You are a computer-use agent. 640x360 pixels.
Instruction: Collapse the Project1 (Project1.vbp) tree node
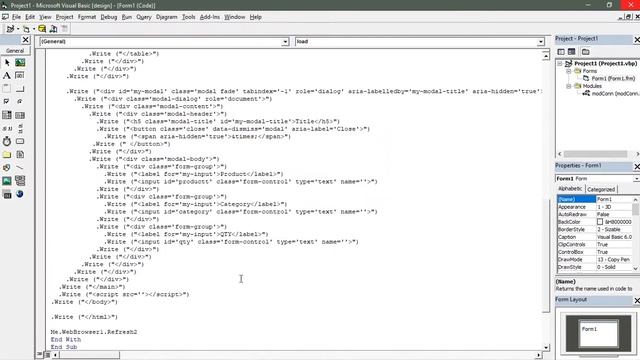point(560,64)
